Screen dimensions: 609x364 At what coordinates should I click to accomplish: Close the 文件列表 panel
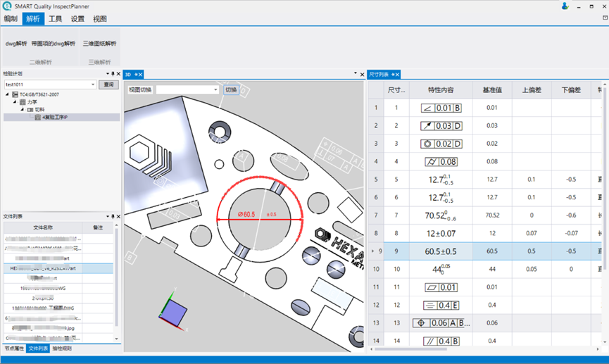(118, 216)
